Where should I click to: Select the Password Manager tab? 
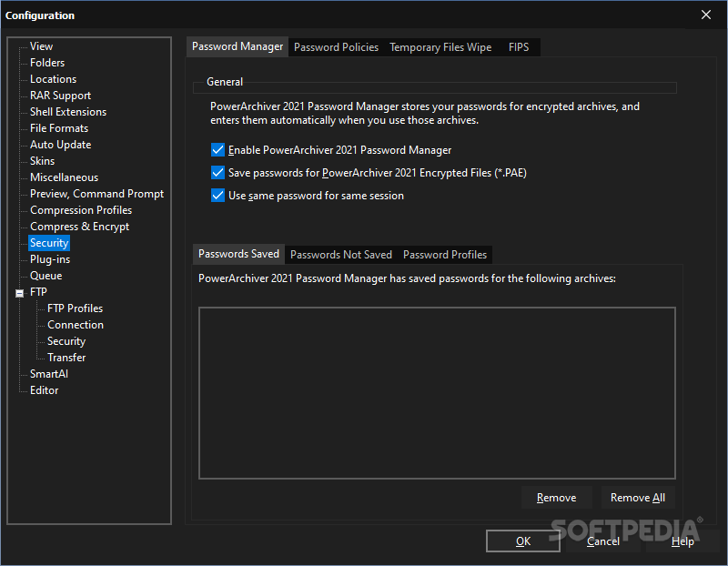pos(238,47)
